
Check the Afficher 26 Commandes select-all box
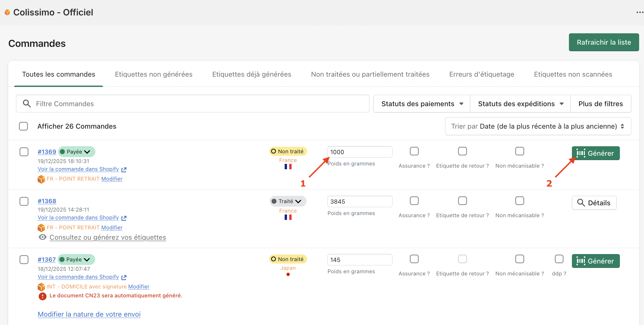(24, 126)
